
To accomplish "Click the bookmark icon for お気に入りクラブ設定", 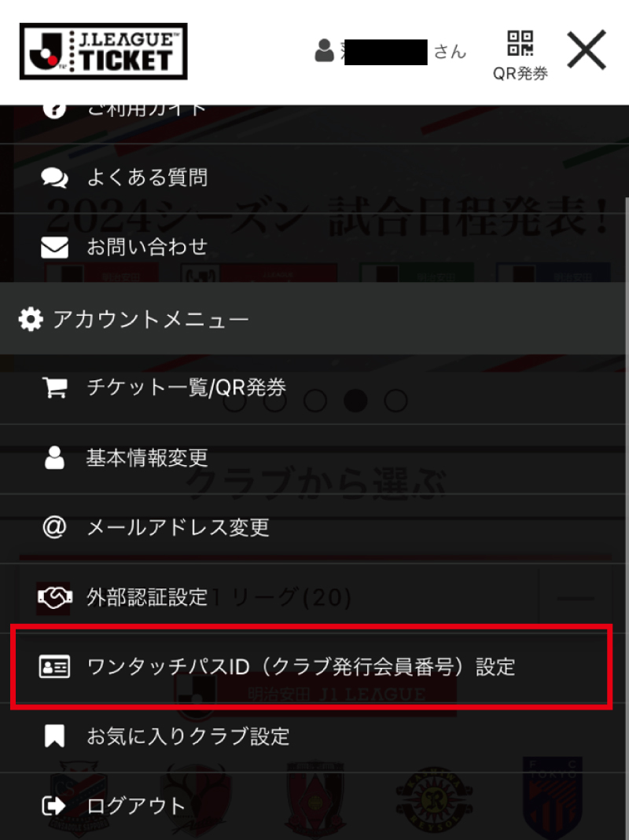I will [x=54, y=736].
